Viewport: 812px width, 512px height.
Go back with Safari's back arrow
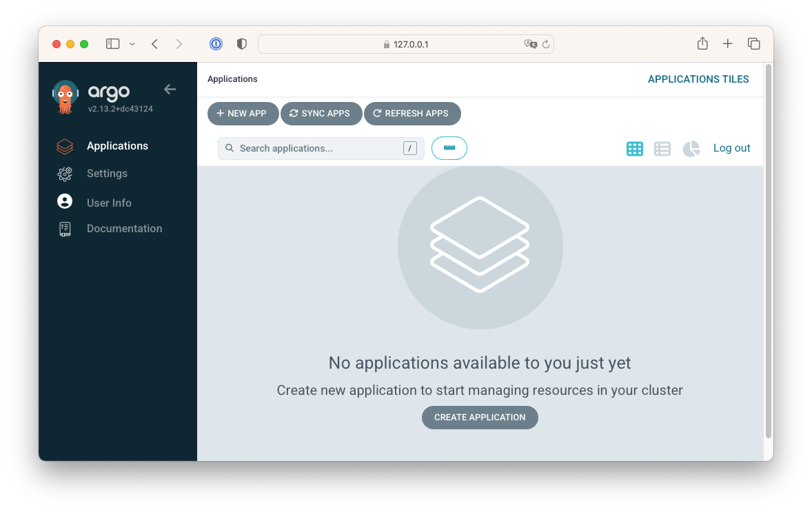click(x=155, y=44)
